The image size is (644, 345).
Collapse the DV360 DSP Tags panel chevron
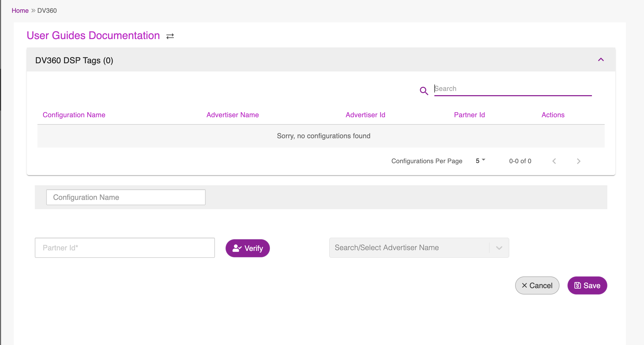[601, 60]
